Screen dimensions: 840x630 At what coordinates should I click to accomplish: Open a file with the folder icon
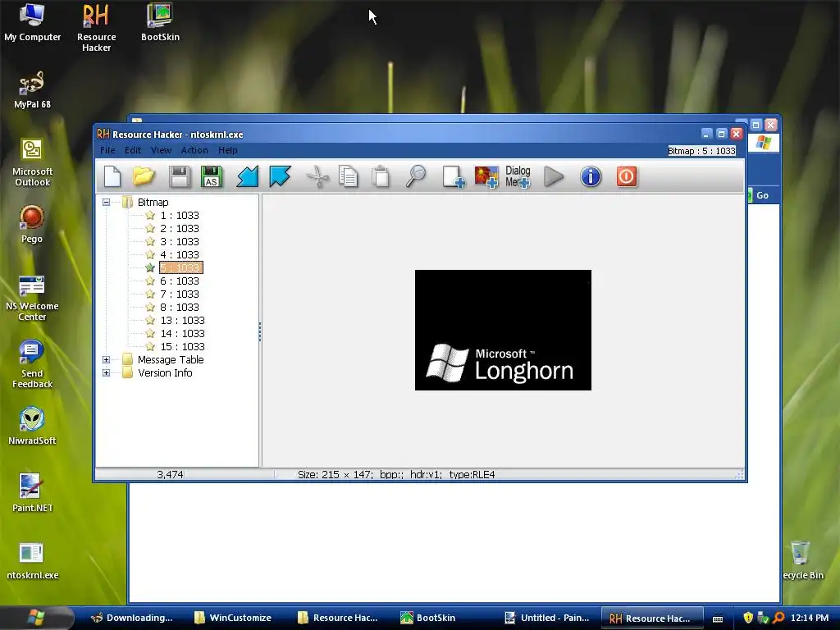click(144, 177)
